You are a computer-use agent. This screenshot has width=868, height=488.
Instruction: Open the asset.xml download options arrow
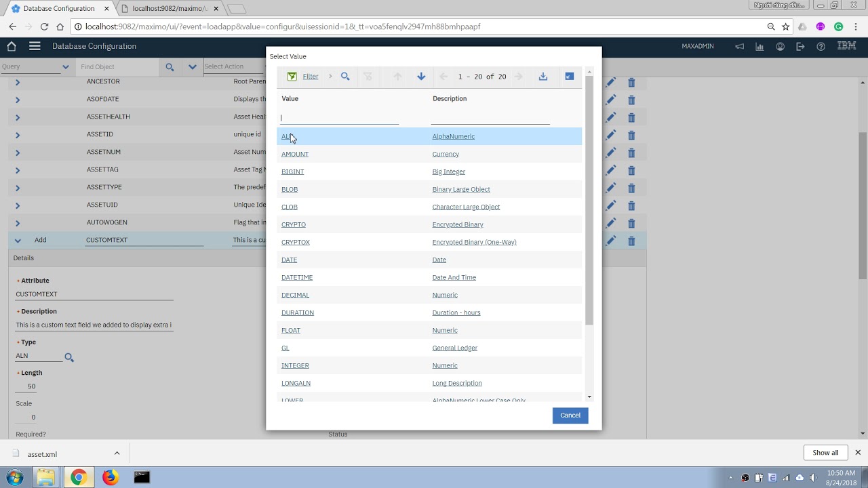pos(117,453)
